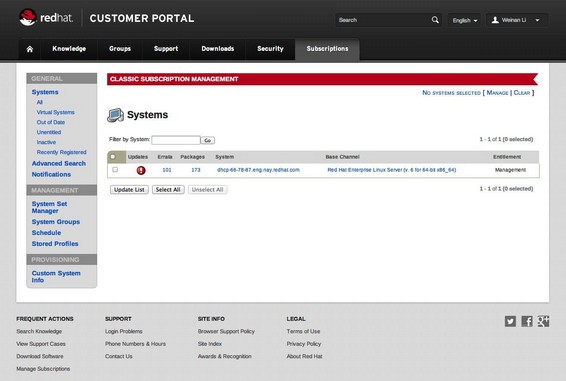Click the Filter by System input field
566x381 pixels.
(176, 140)
